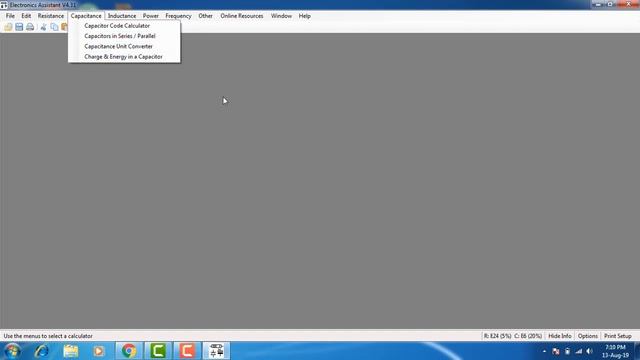The image size is (640, 360).
Task: Click Electronics Assistant title bar icon
Action: 4,5
